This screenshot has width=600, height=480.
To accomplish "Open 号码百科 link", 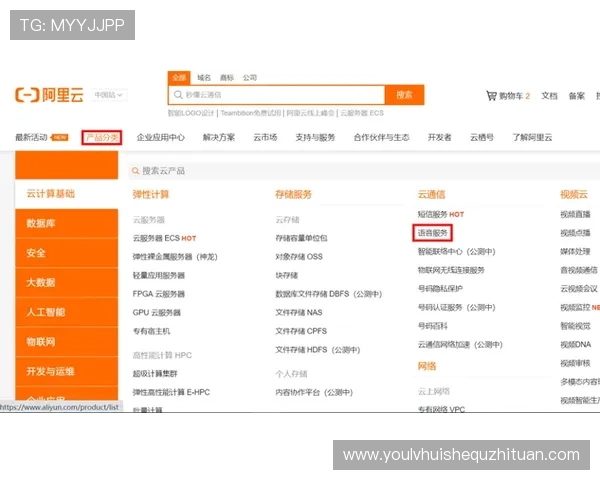I will (x=432, y=326).
